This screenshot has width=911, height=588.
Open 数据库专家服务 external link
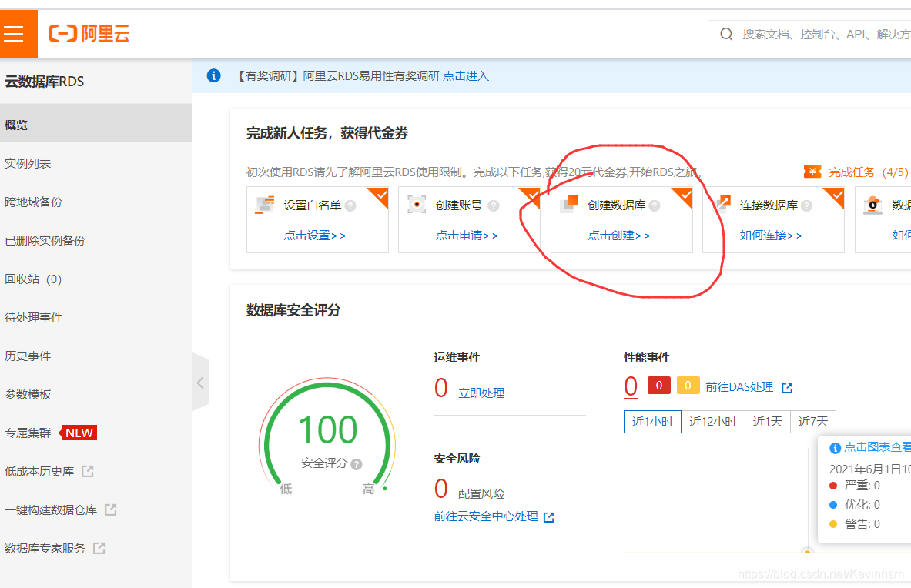[x=45, y=548]
